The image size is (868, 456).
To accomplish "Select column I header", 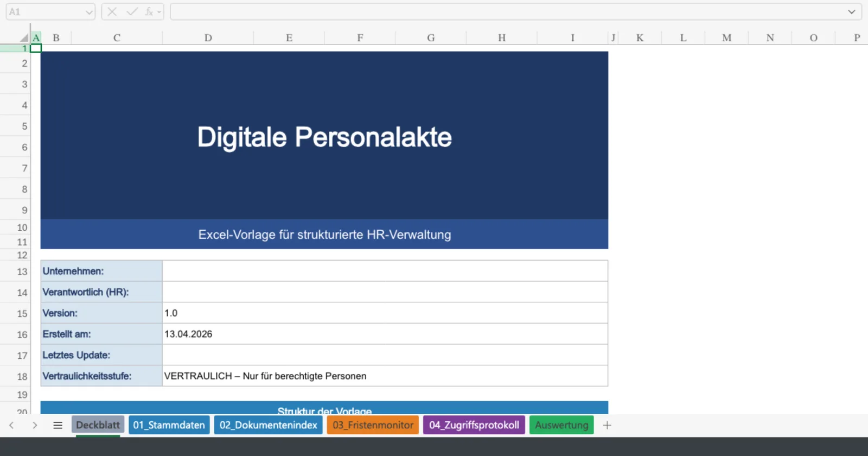I will click(572, 37).
